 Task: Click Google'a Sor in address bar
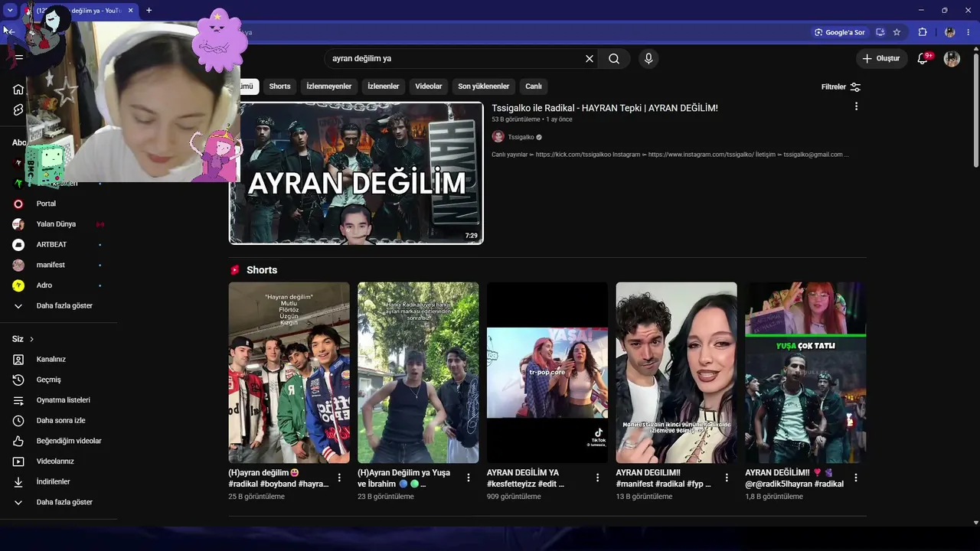839,32
